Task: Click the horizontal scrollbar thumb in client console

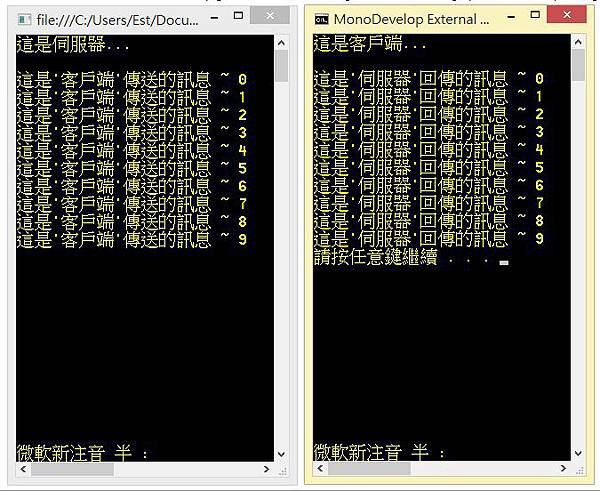Action: 369,468
